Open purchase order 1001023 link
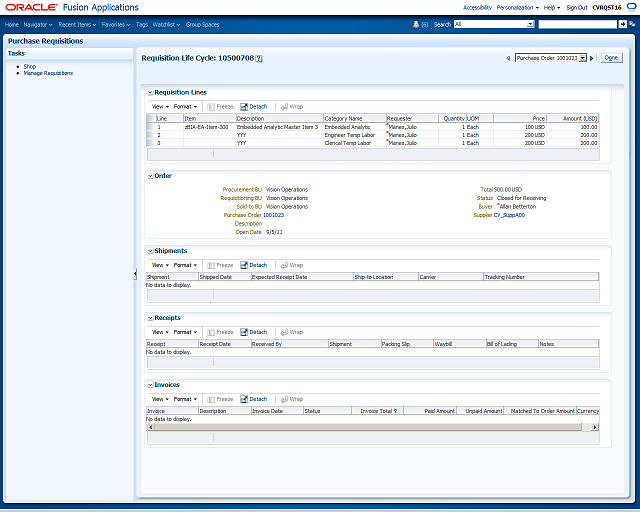 tap(273, 215)
